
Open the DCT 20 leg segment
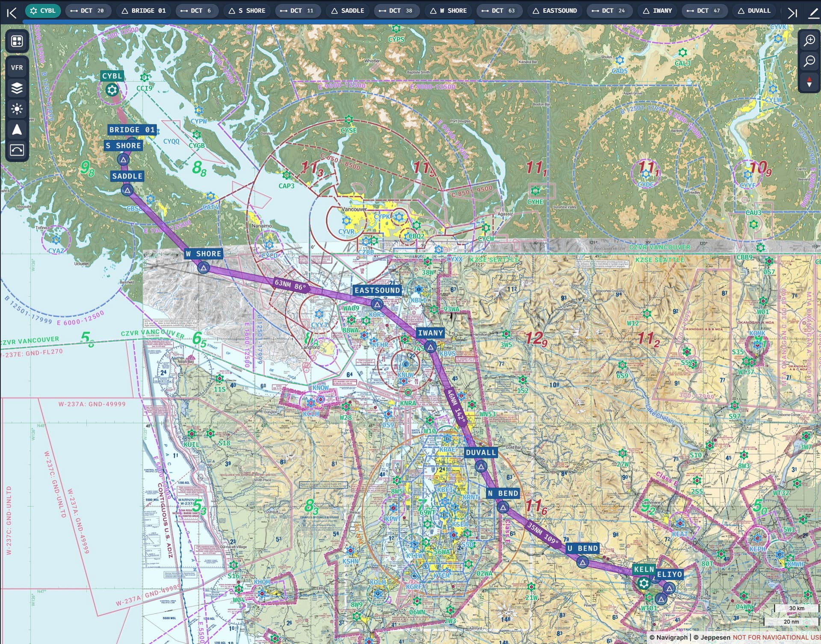coord(88,11)
